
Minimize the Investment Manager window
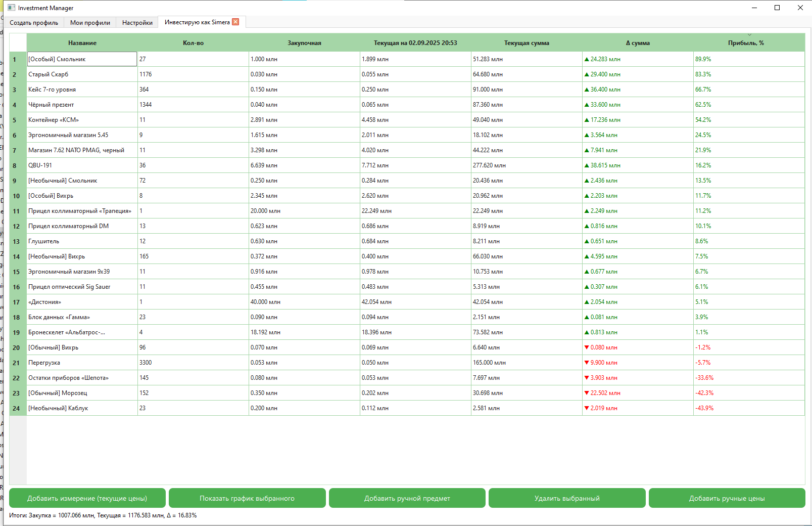coord(754,8)
